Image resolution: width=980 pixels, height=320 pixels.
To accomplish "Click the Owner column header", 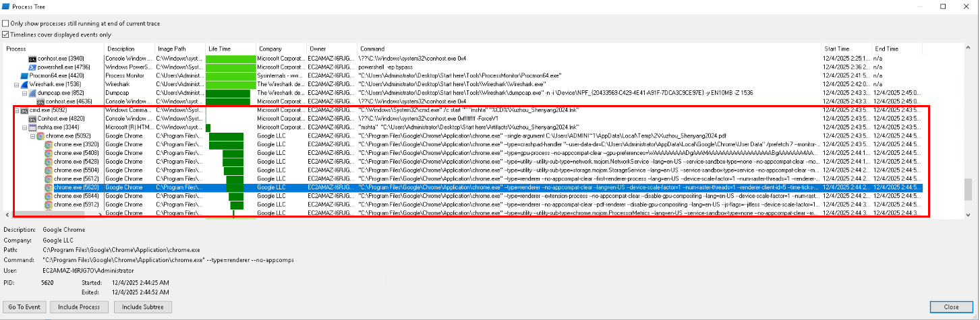I will tap(332, 49).
